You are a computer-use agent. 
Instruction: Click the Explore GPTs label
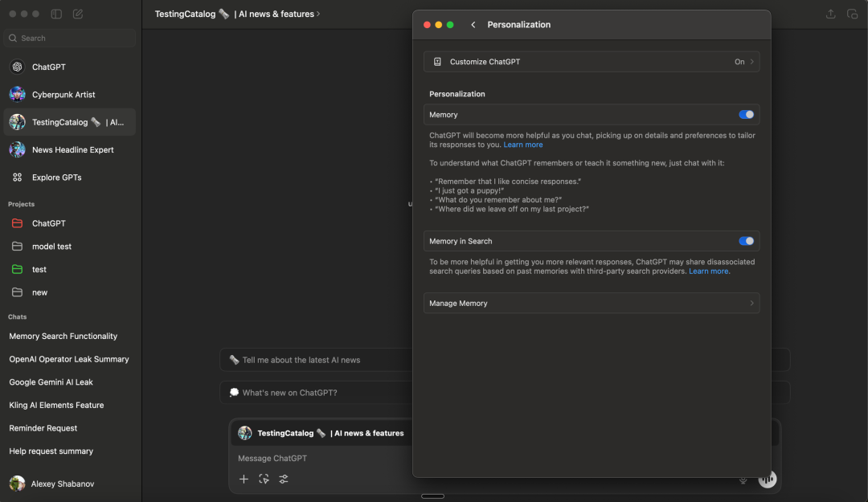point(56,178)
